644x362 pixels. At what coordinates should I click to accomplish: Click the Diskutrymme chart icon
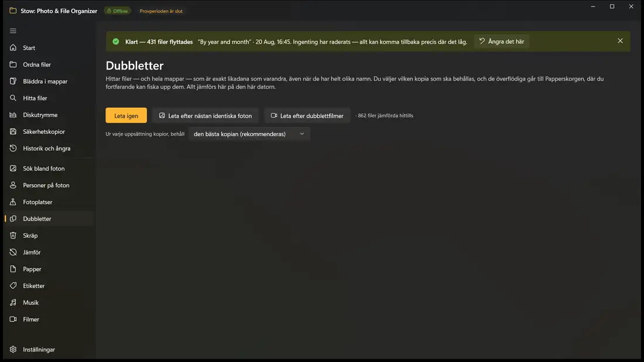coord(13,115)
